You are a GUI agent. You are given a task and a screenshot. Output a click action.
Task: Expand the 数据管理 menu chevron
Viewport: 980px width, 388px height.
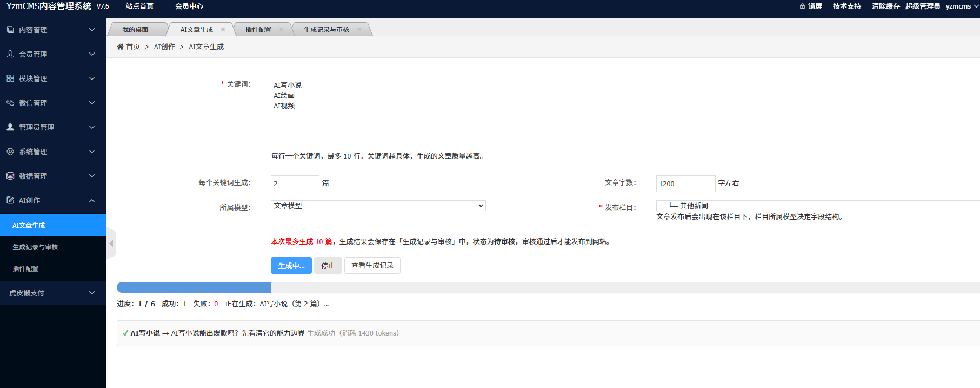click(92, 176)
